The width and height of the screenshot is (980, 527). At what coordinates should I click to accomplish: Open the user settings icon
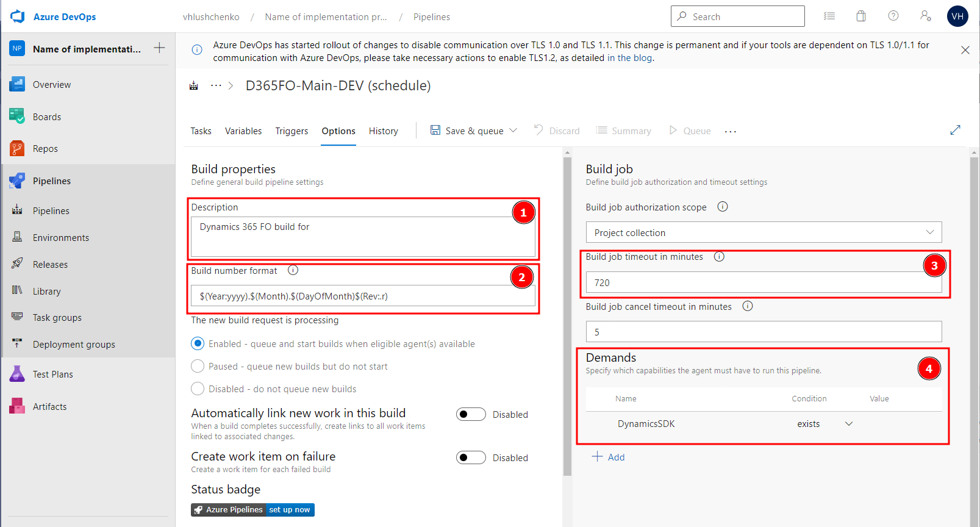click(x=925, y=16)
